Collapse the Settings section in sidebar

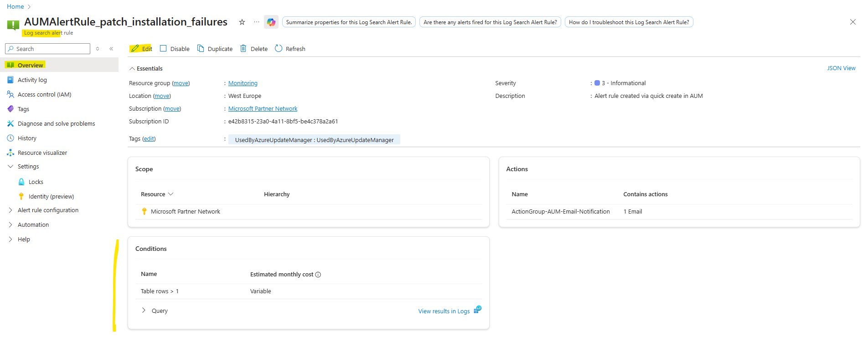click(10, 167)
